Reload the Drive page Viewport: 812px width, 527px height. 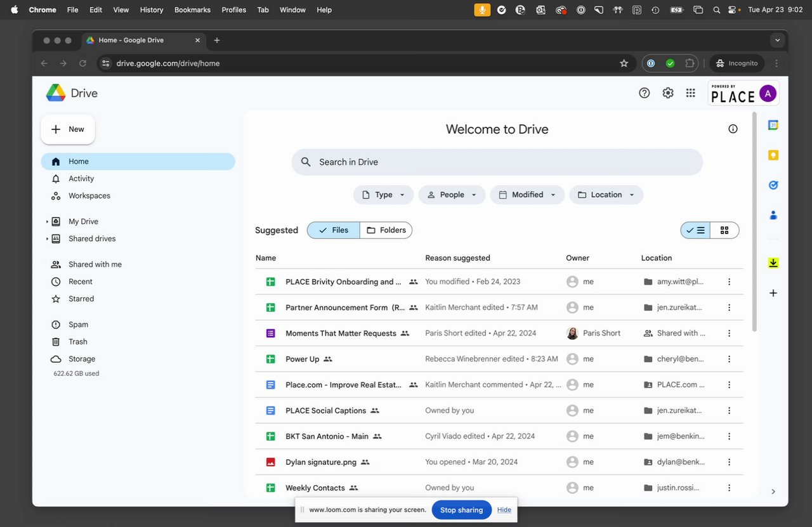pyautogui.click(x=82, y=63)
